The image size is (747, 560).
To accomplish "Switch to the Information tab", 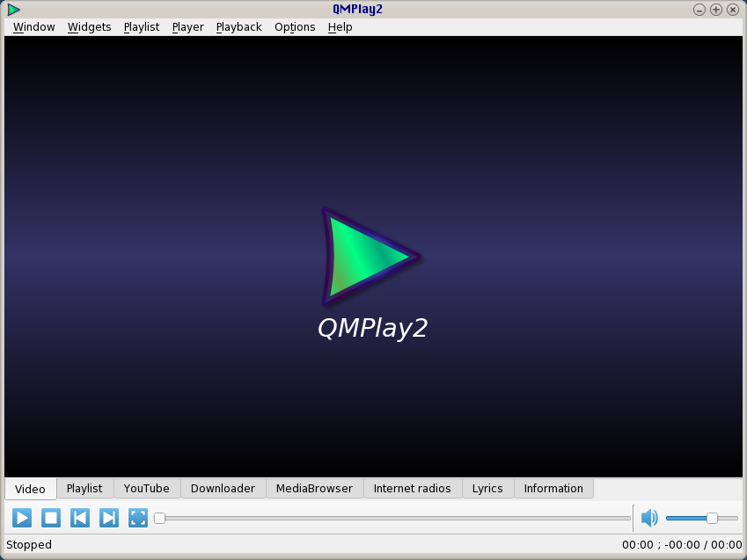I will pyautogui.click(x=553, y=489).
